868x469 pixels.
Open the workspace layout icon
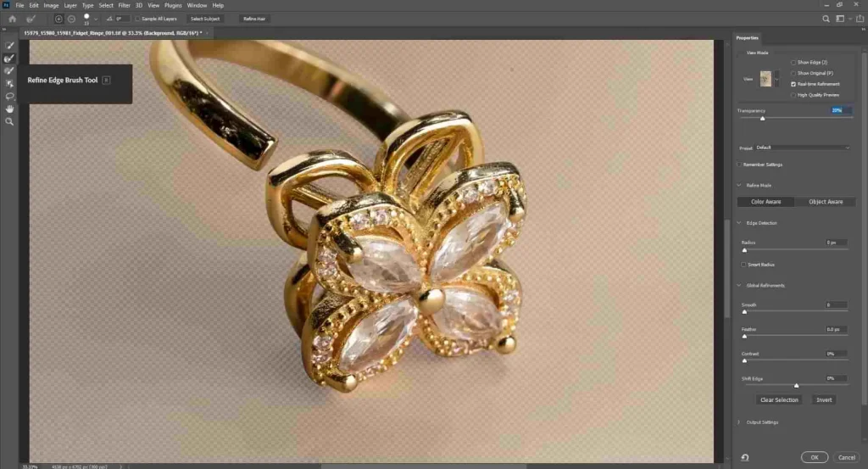coord(840,19)
